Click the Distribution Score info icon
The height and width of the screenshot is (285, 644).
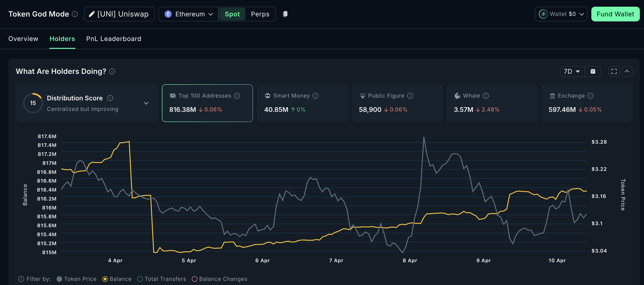pyautogui.click(x=110, y=98)
